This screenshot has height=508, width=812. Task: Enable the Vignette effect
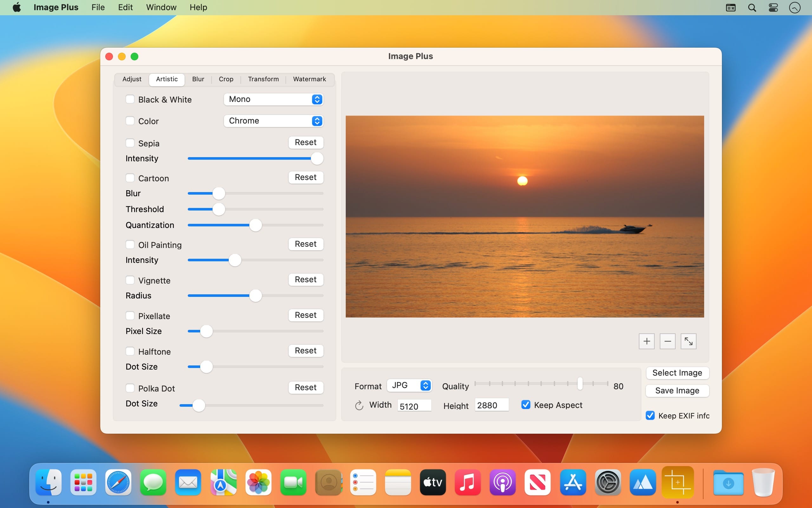(130, 280)
